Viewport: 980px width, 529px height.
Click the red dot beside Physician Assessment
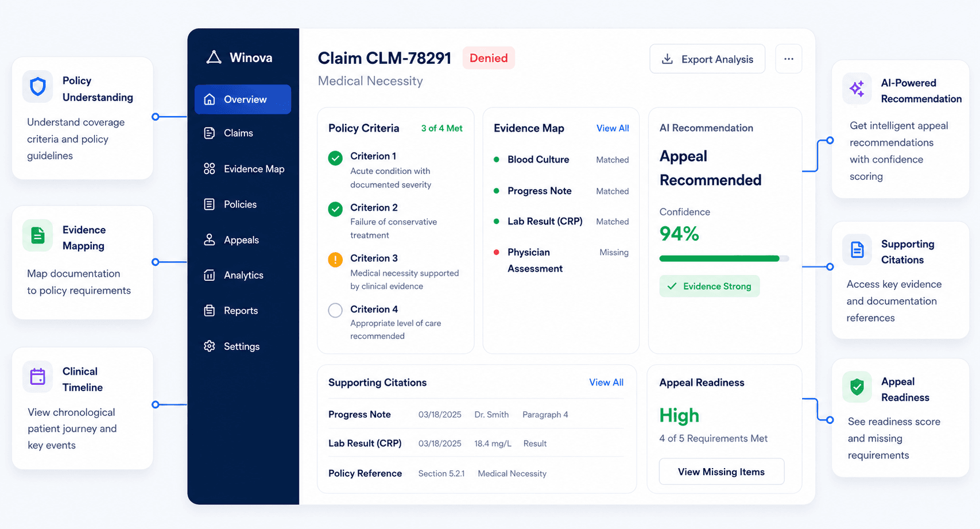[x=497, y=252]
